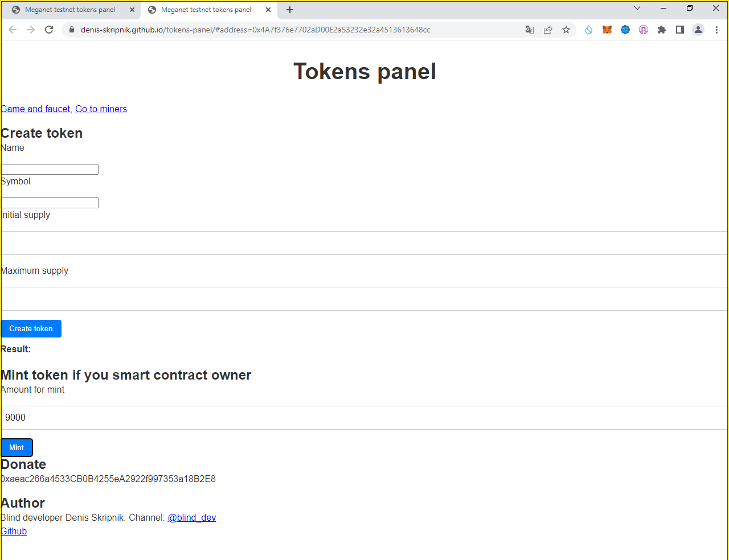Open a new browser tab

pyautogui.click(x=290, y=10)
